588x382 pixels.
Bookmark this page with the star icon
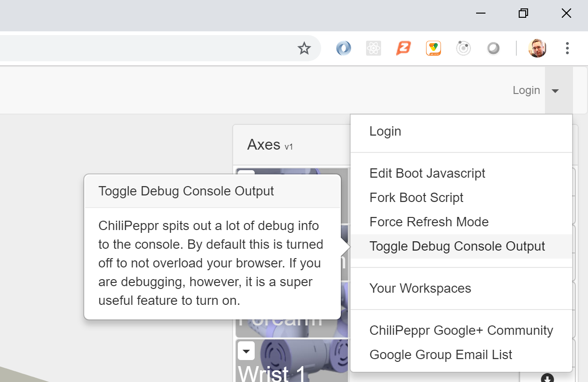coord(304,48)
